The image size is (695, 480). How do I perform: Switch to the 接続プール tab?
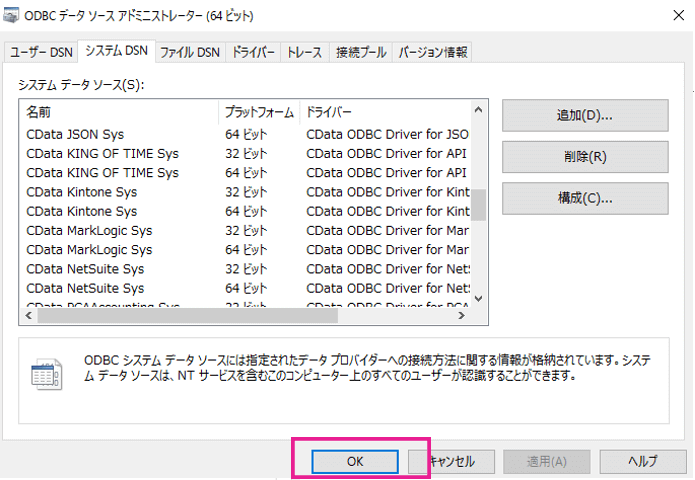(361, 52)
